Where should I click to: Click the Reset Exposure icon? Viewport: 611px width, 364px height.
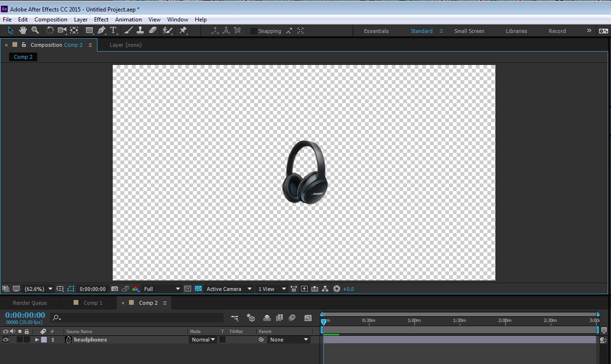tap(337, 289)
